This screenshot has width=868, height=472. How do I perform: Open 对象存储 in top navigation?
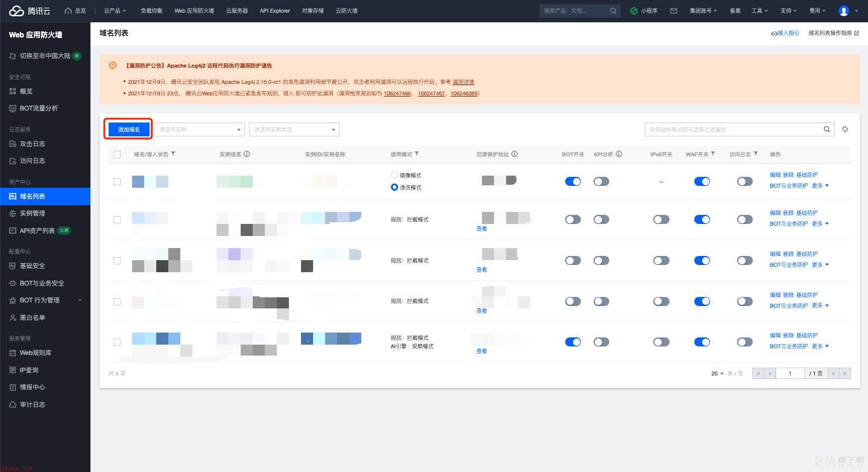point(313,11)
